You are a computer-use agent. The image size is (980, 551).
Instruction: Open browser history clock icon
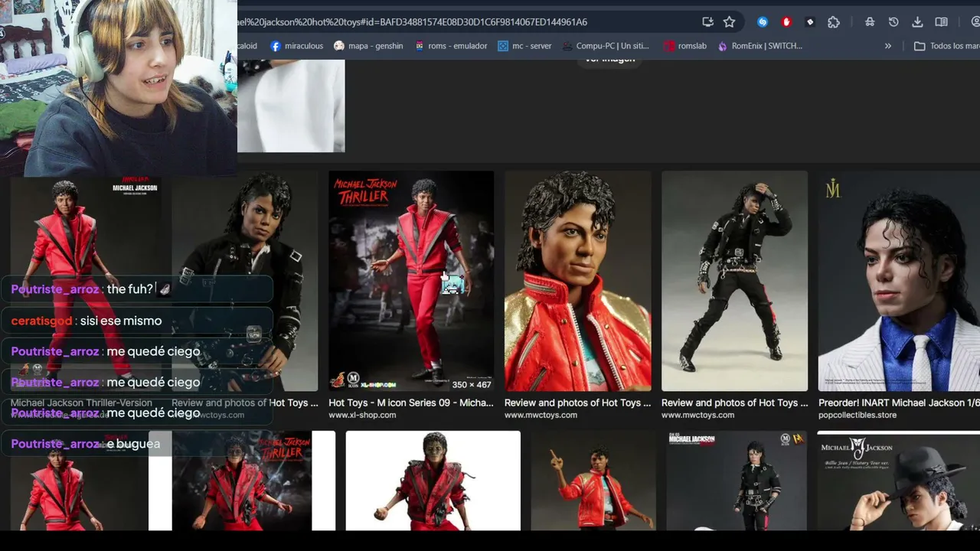(893, 22)
